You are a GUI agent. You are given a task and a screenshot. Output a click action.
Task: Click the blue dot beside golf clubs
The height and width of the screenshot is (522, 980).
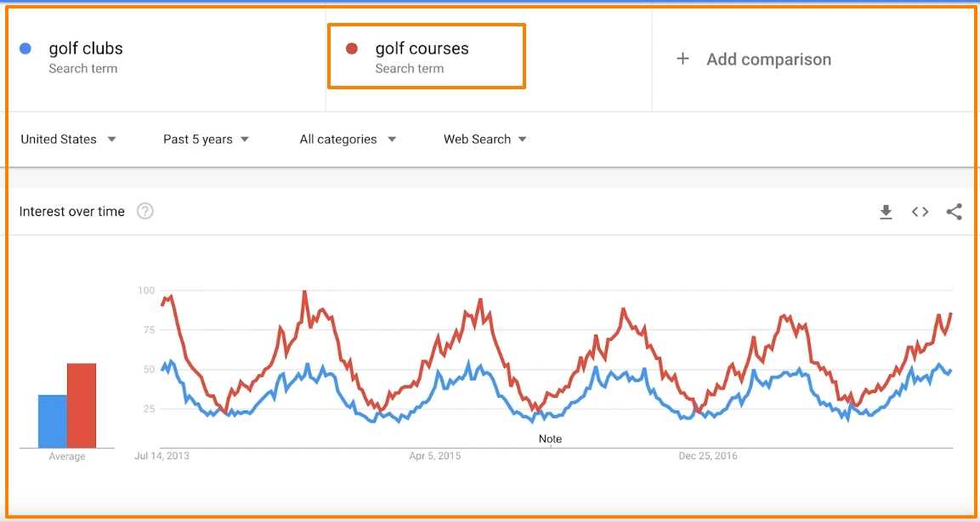tap(25, 48)
